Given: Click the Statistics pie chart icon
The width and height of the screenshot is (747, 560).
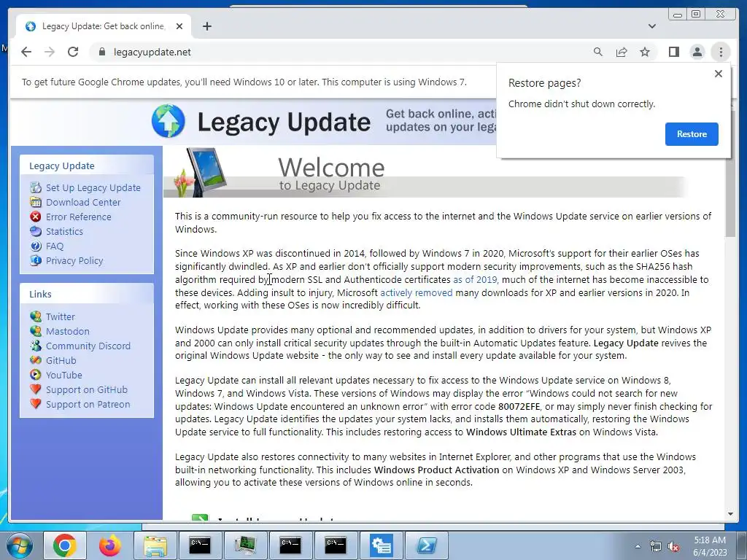Looking at the screenshot, I should [x=36, y=231].
